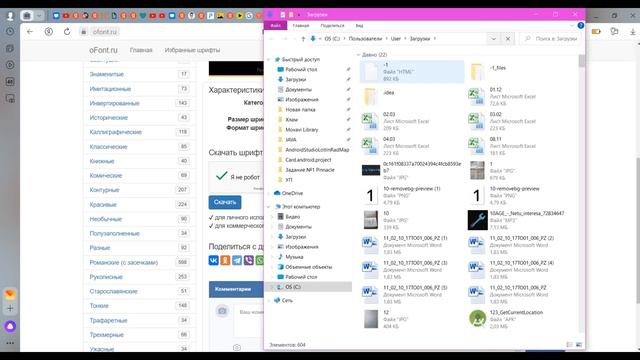Open the 'Главная' ribbon tab in Explorer
The image size is (640, 360).
click(301, 26)
